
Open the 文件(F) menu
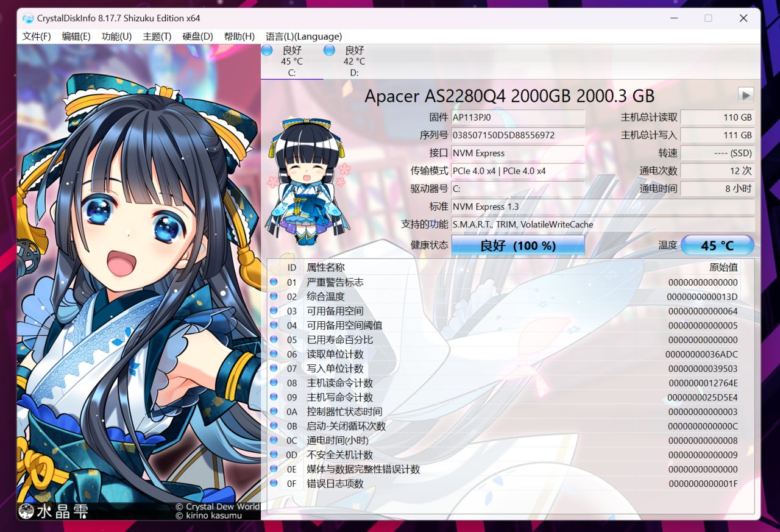[37, 37]
